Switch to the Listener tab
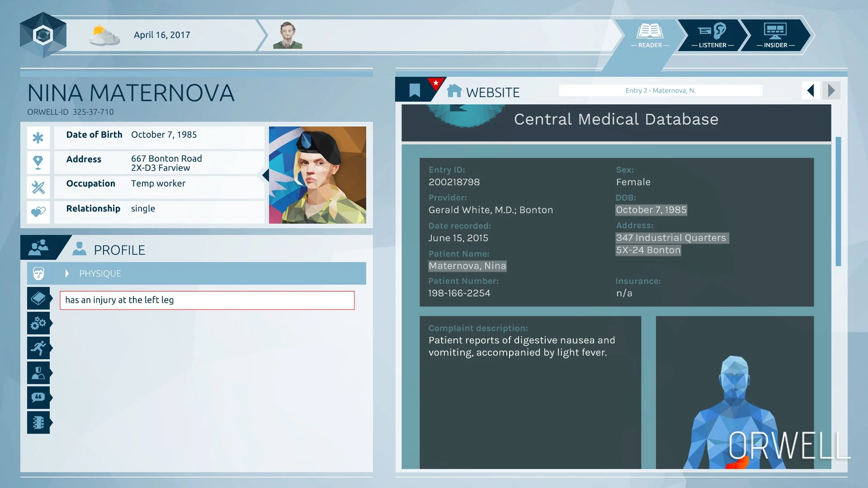 click(712, 35)
